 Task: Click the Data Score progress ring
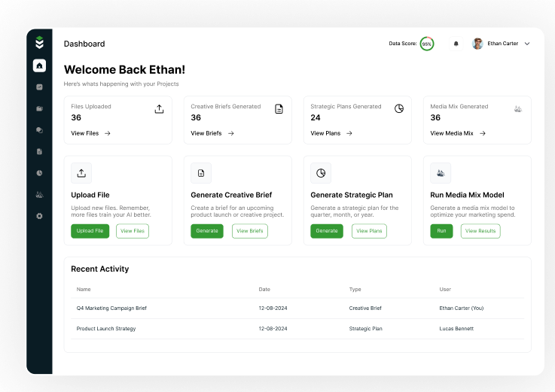coord(426,44)
